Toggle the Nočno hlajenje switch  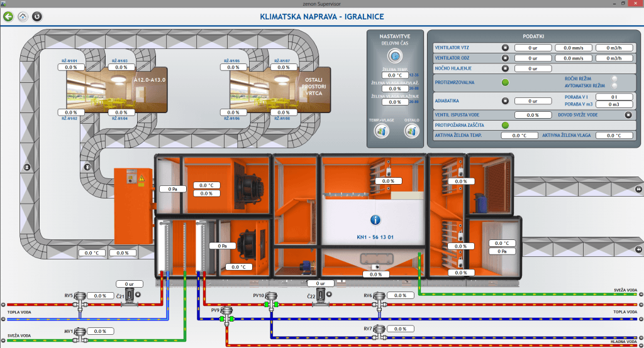pyautogui.click(x=504, y=68)
